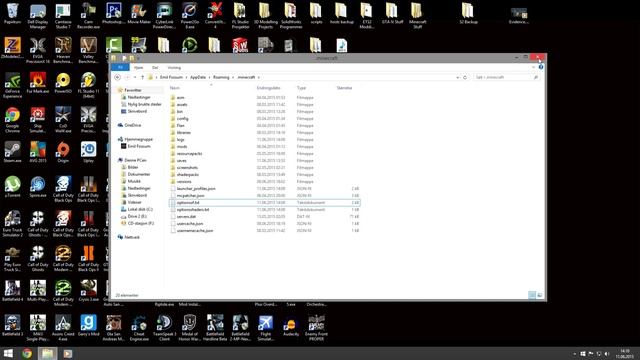Open the Steam.exe desktop shortcut

coord(12,152)
